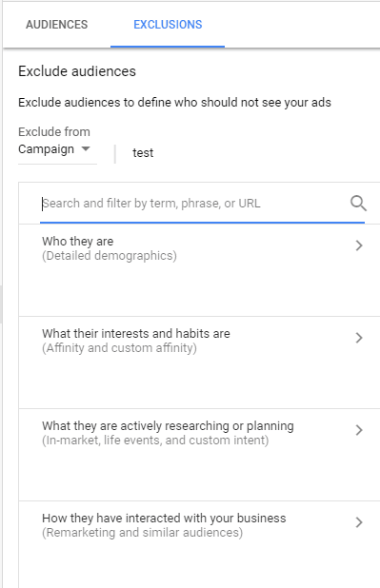Image resolution: width=380 pixels, height=588 pixels.
Task: Focus the search by term, phrase, or URL field
Action: click(195, 204)
